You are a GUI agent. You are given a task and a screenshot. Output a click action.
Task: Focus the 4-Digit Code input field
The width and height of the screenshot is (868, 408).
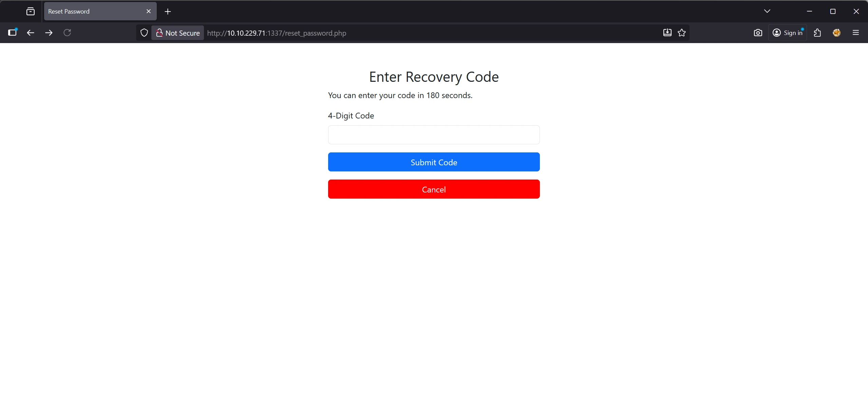click(x=434, y=135)
